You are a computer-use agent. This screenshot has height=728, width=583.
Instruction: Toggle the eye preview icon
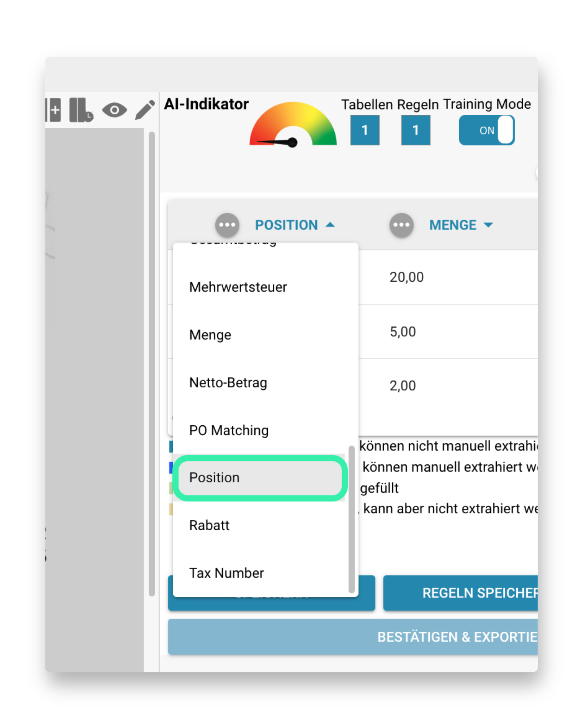(114, 110)
